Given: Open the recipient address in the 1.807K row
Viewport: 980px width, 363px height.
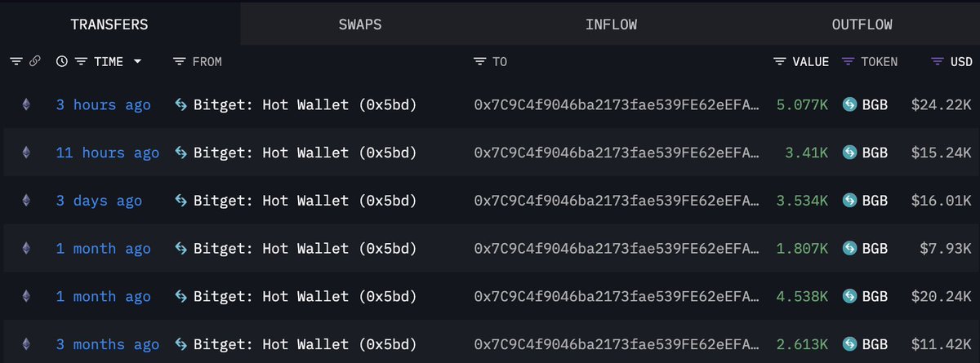Looking at the screenshot, I should 616,249.
